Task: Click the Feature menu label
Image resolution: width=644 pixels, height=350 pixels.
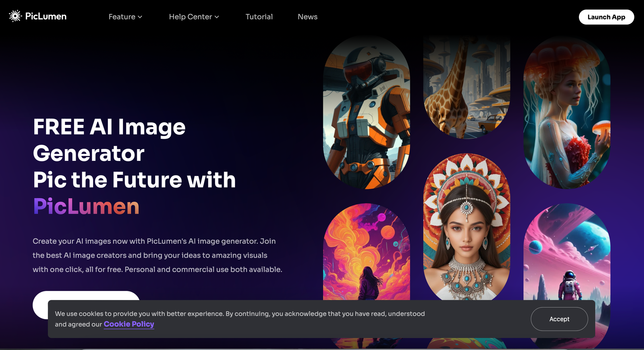Action: [x=122, y=17]
